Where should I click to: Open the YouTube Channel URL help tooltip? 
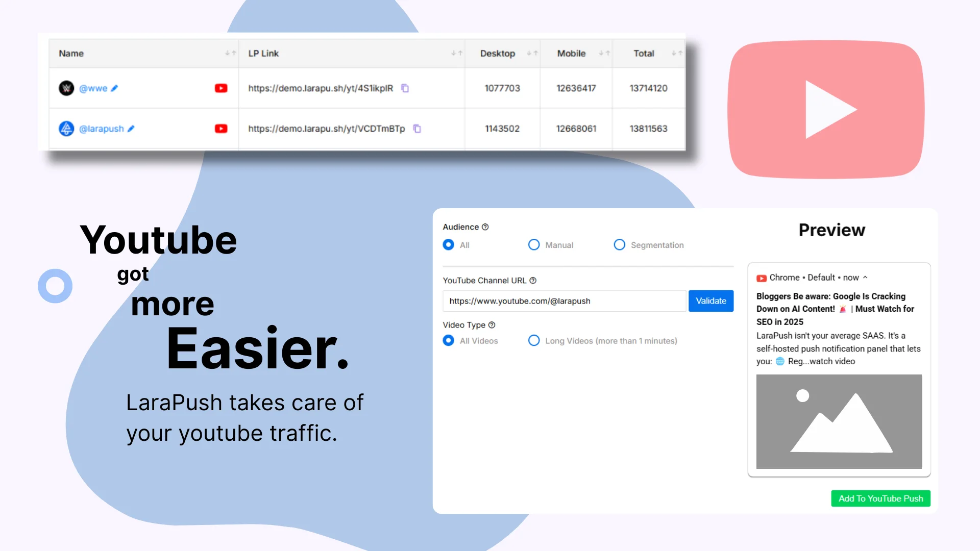[x=534, y=280]
